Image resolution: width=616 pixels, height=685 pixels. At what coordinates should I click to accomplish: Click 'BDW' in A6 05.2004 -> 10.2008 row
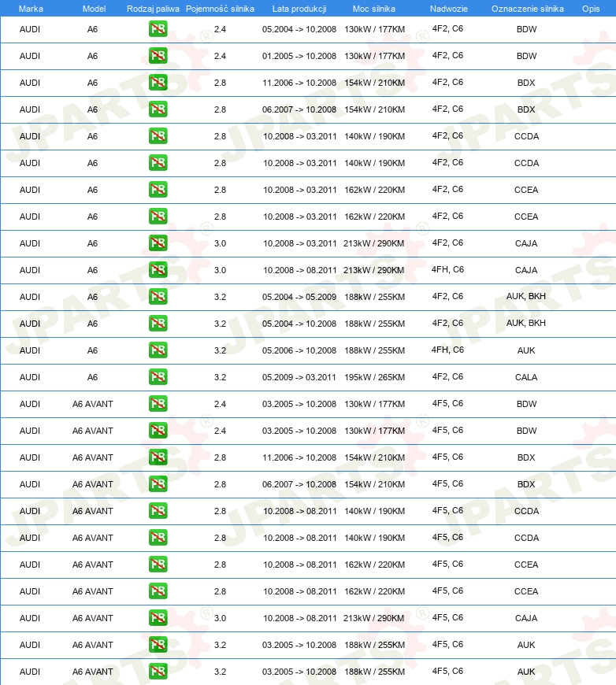(x=526, y=29)
